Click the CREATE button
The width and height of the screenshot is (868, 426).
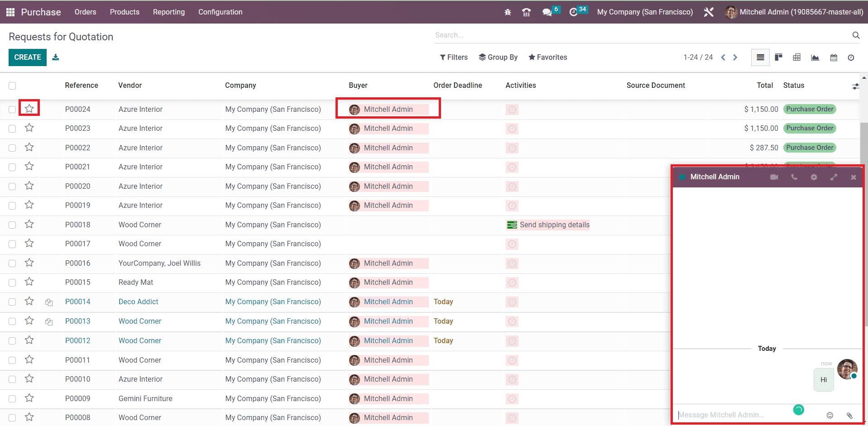pyautogui.click(x=28, y=57)
